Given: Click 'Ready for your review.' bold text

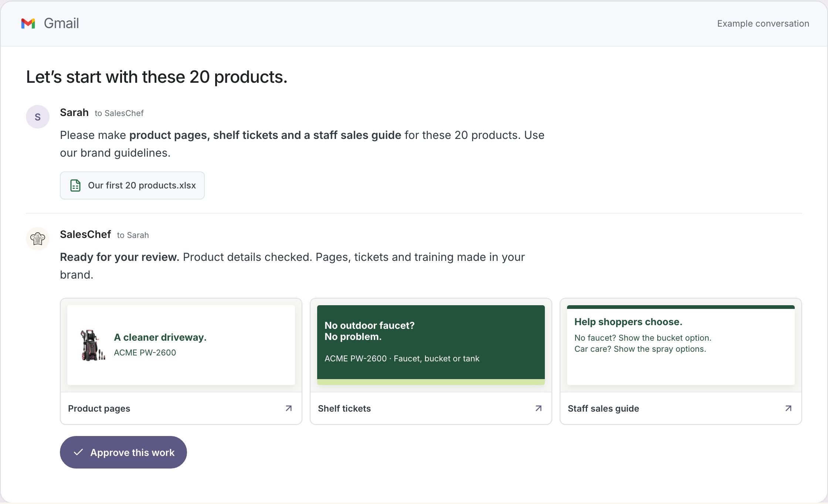Looking at the screenshot, I should (x=120, y=257).
